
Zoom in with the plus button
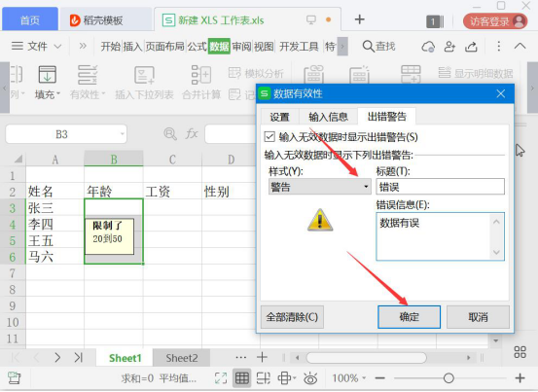520,378
